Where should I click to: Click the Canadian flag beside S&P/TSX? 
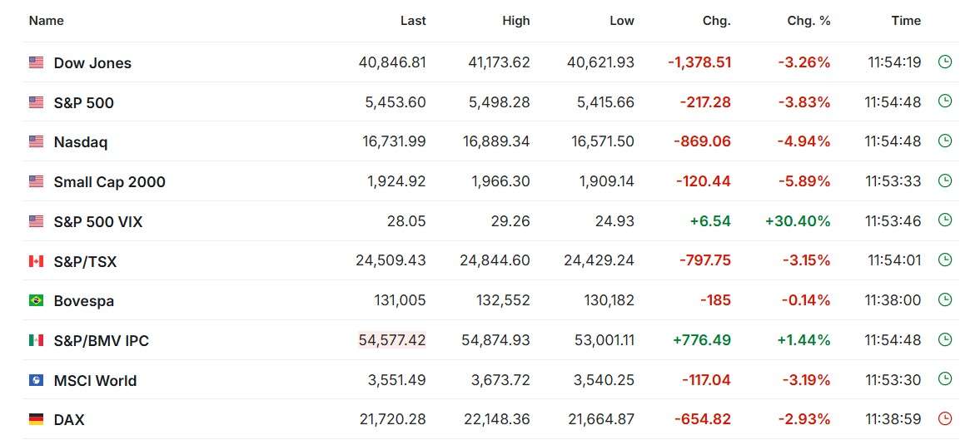[37, 261]
